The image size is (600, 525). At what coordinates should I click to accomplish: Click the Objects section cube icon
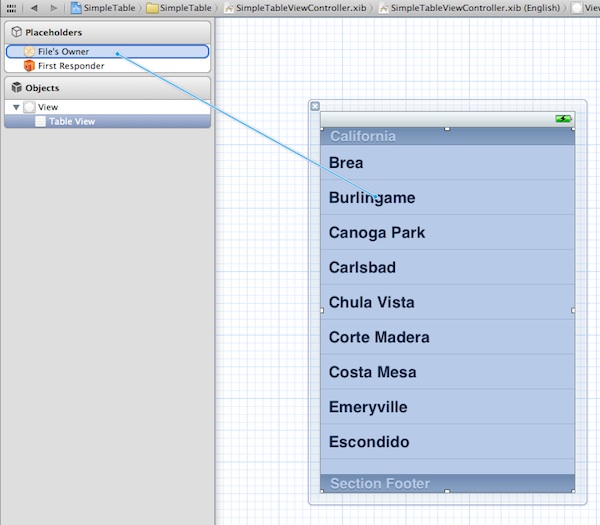pyautogui.click(x=16, y=88)
